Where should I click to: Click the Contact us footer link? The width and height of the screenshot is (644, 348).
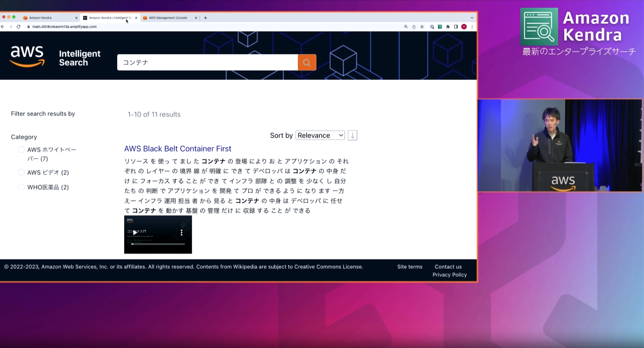click(x=448, y=267)
